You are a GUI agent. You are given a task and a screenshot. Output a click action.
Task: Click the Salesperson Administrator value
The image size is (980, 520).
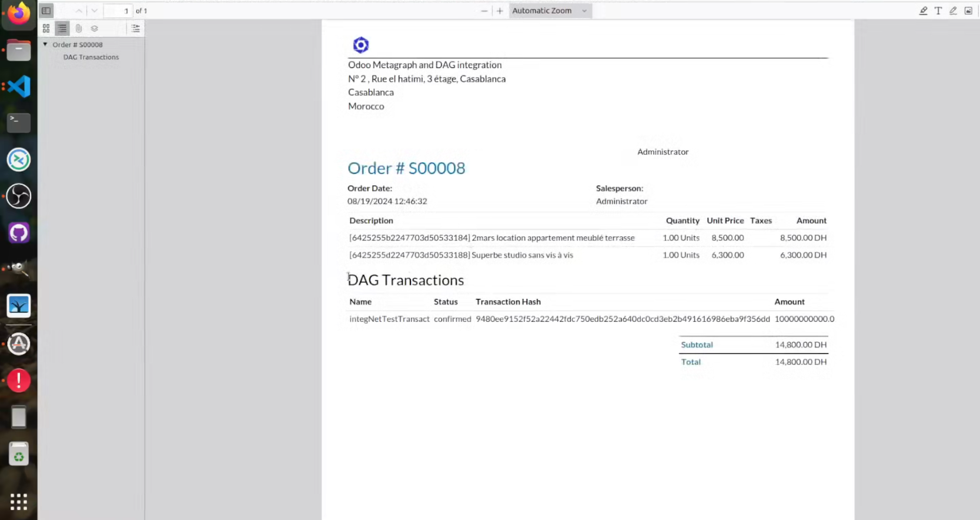coord(621,201)
